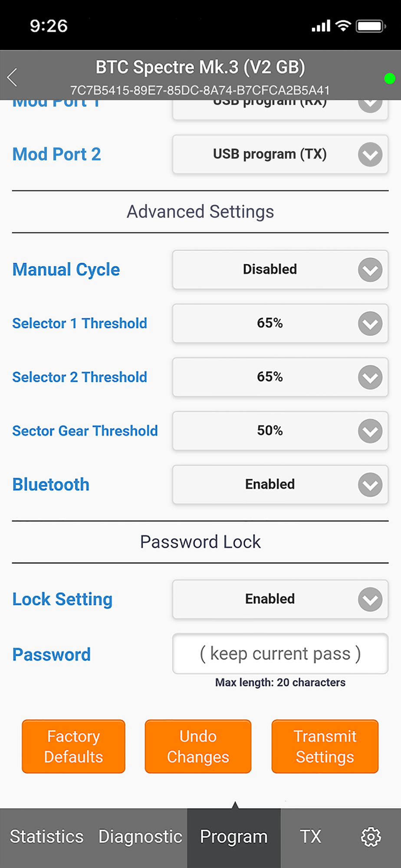
Task: Tap the Wi-Fi status icon
Action: click(343, 26)
